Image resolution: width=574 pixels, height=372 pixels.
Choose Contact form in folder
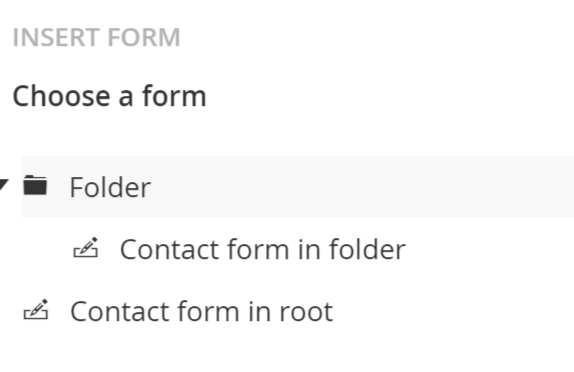click(x=263, y=249)
